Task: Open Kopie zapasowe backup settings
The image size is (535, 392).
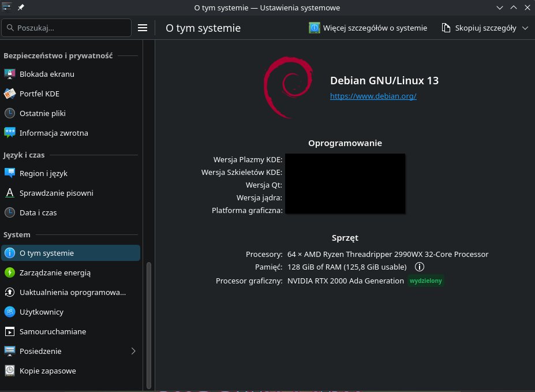Action: (70, 371)
